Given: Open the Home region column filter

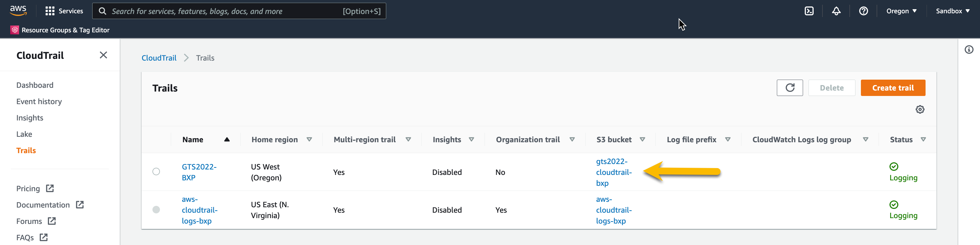Looking at the screenshot, I should [309, 140].
